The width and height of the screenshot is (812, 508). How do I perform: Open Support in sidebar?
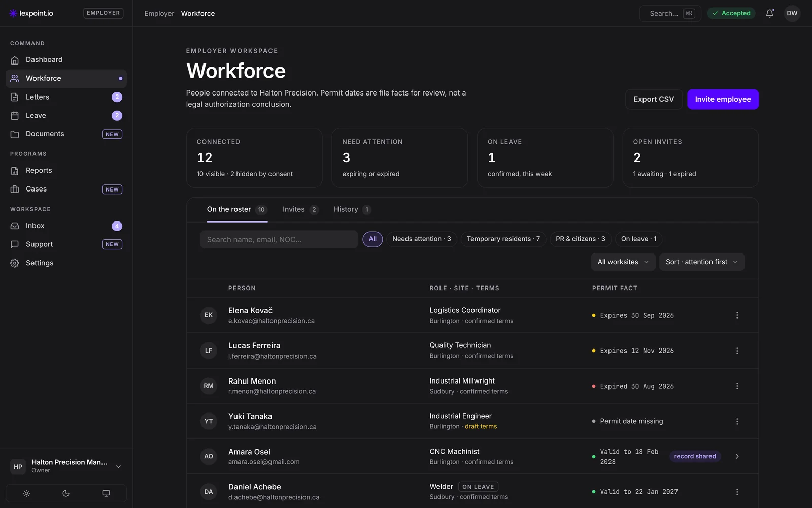tap(66, 244)
